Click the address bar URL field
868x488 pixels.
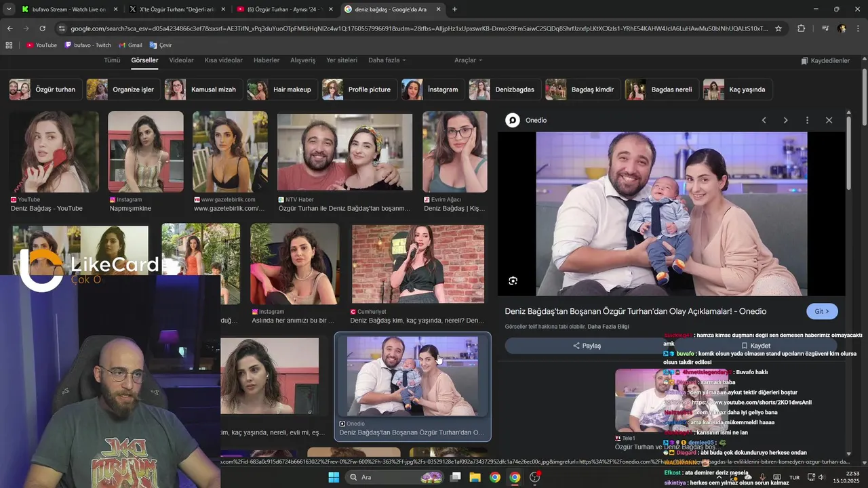pyautogui.click(x=418, y=28)
